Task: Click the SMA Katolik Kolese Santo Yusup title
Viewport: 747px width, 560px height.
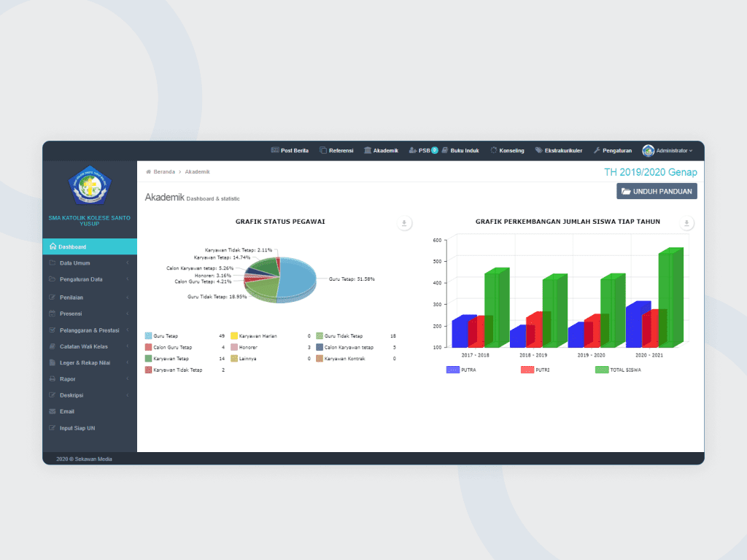Action: [90, 220]
